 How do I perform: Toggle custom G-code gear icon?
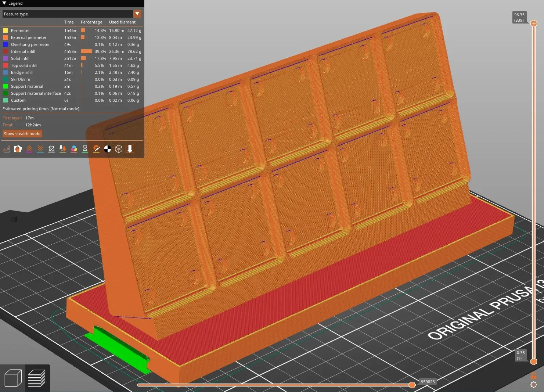[x=96, y=149]
